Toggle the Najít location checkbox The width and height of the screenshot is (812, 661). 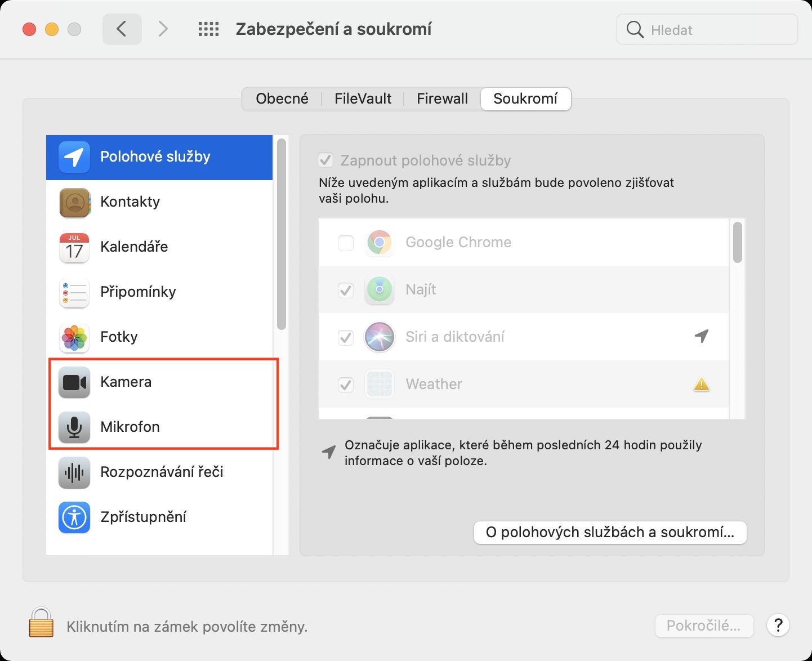click(346, 291)
